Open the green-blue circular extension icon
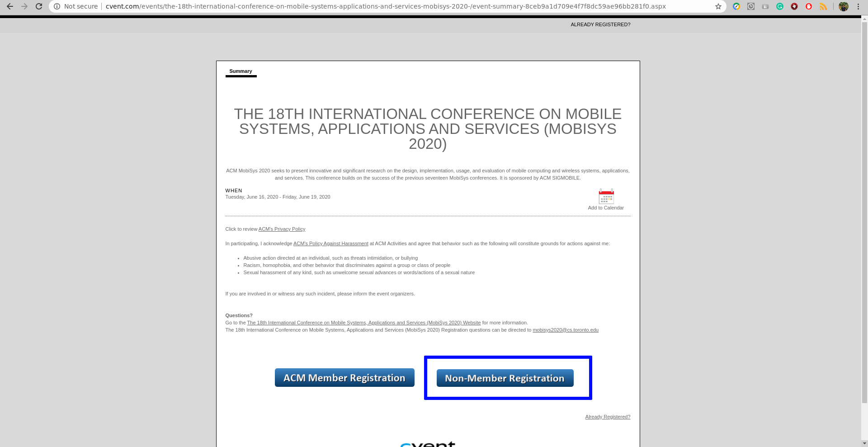Viewport: 868px width, 447px height. click(736, 6)
